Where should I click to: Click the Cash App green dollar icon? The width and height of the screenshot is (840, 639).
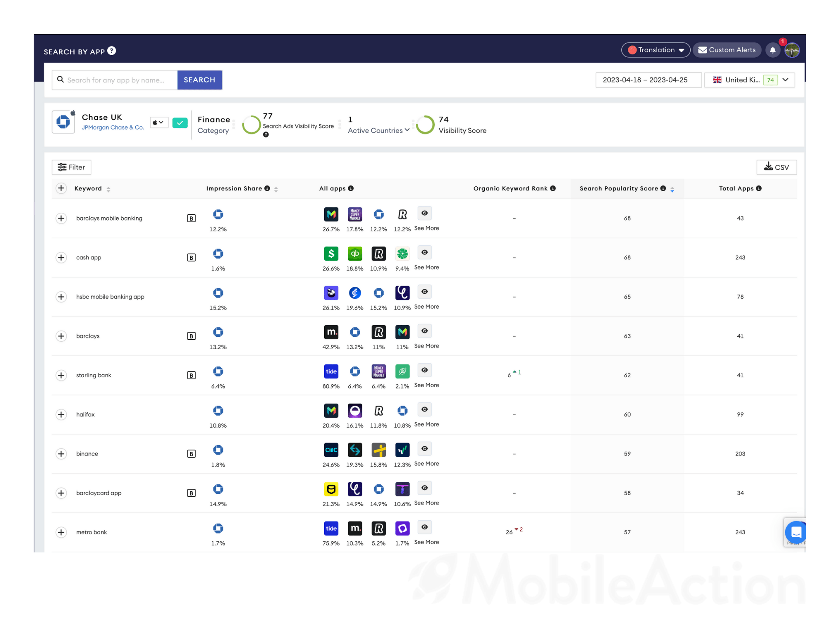coord(331,254)
